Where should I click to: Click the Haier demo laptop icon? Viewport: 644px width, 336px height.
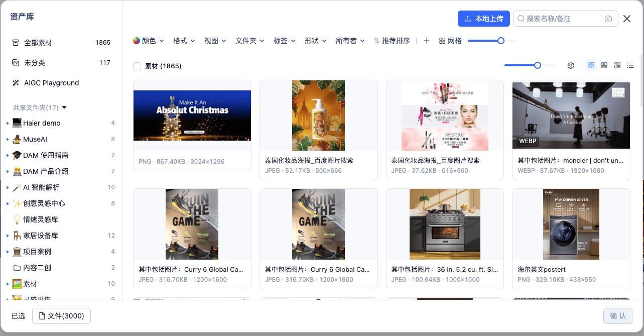click(17, 123)
